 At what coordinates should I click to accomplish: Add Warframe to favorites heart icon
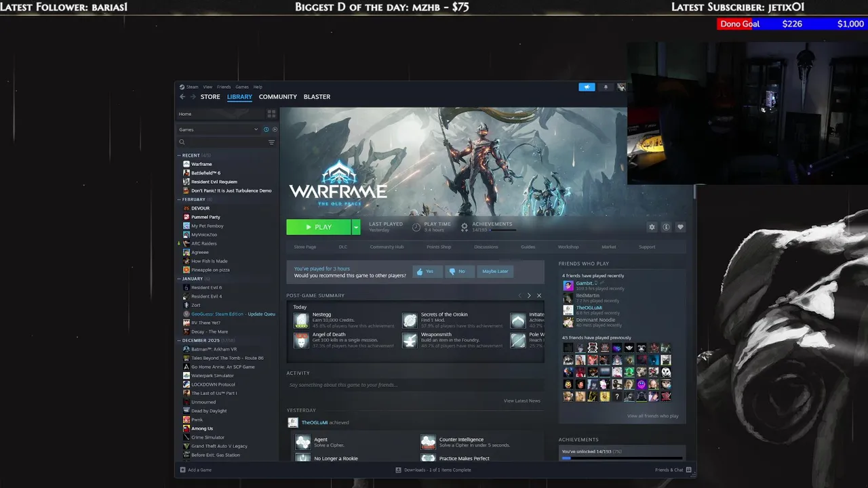pyautogui.click(x=680, y=227)
